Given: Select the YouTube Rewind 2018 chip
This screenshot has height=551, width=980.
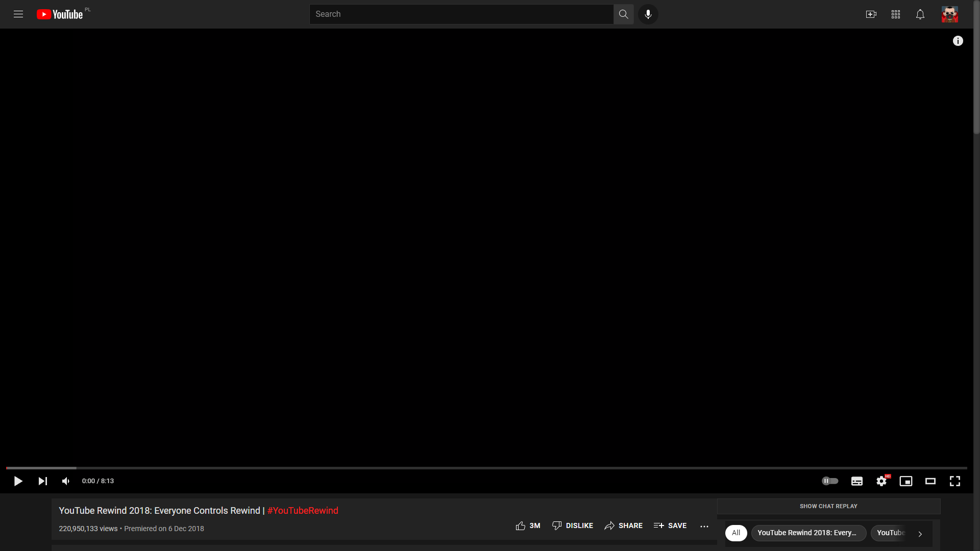Looking at the screenshot, I should (x=808, y=533).
